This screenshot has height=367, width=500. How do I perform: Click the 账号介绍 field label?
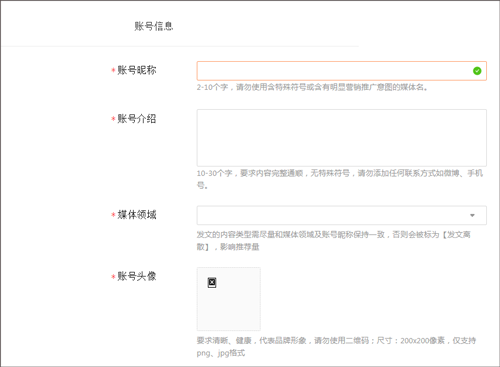click(x=137, y=119)
